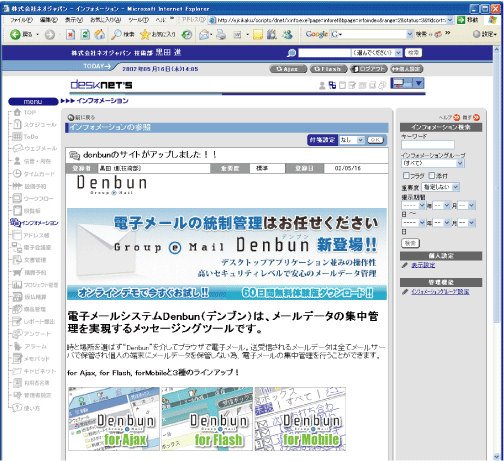Open 文書管理 in the side menu
Viewport: 504px width, 461px height.
point(29,260)
